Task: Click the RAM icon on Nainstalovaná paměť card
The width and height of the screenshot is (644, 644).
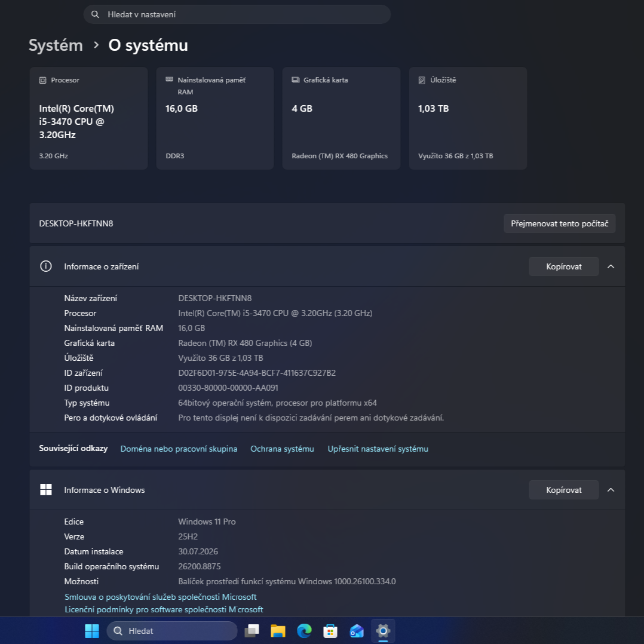Action: [x=169, y=79]
